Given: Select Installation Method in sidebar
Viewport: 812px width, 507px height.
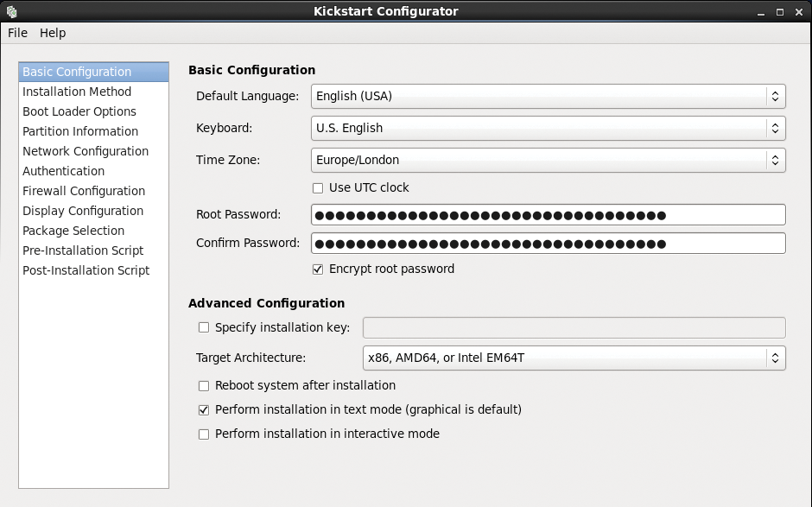Looking at the screenshot, I should pyautogui.click(x=77, y=92).
